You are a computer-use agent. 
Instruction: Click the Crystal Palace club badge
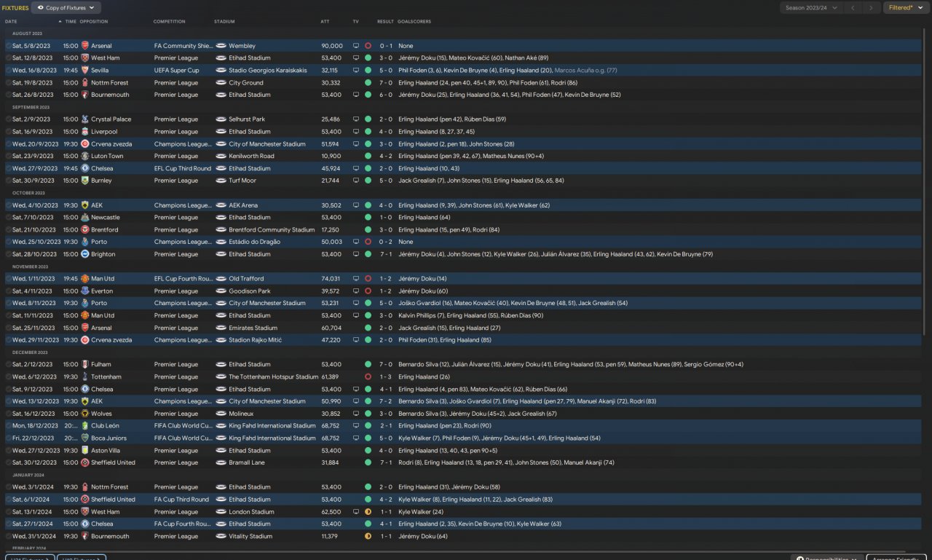click(84, 119)
